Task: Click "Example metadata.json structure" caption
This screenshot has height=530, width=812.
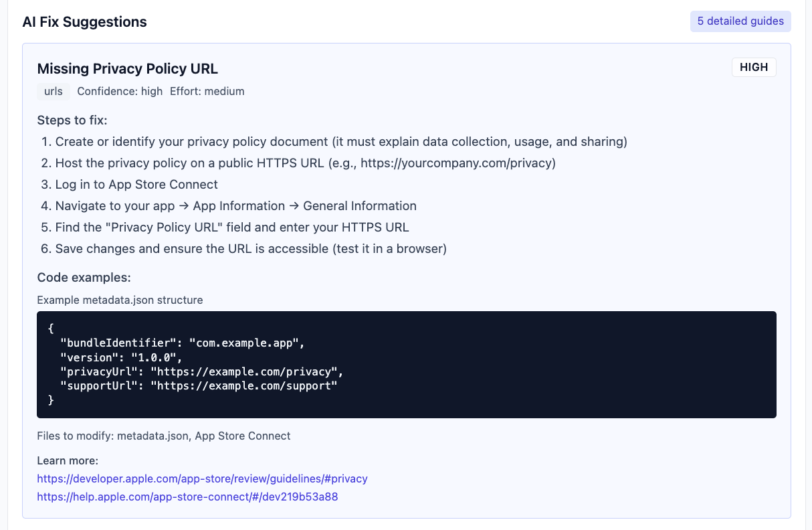Action: point(120,300)
